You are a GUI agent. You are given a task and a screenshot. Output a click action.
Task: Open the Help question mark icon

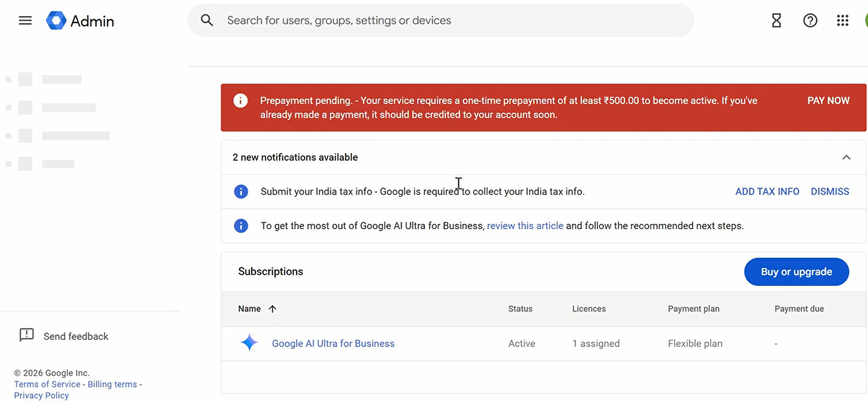click(x=810, y=21)
